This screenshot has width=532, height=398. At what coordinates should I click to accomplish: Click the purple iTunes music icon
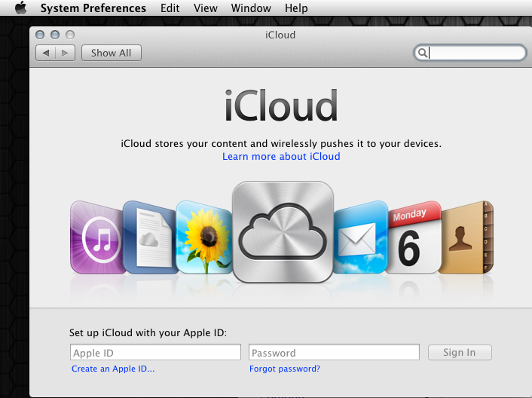click(96, 237)
